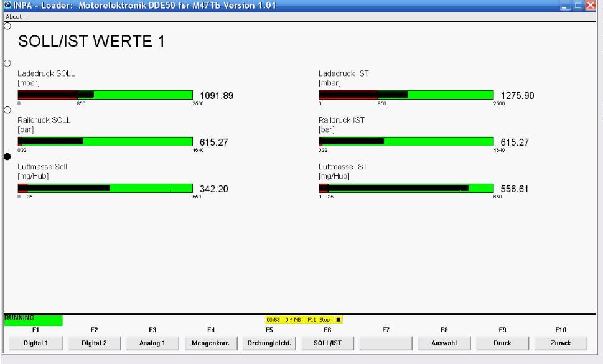The image size is (603, 364).
Task: Select the SOLL/IST button
Action: click(328, 343)
